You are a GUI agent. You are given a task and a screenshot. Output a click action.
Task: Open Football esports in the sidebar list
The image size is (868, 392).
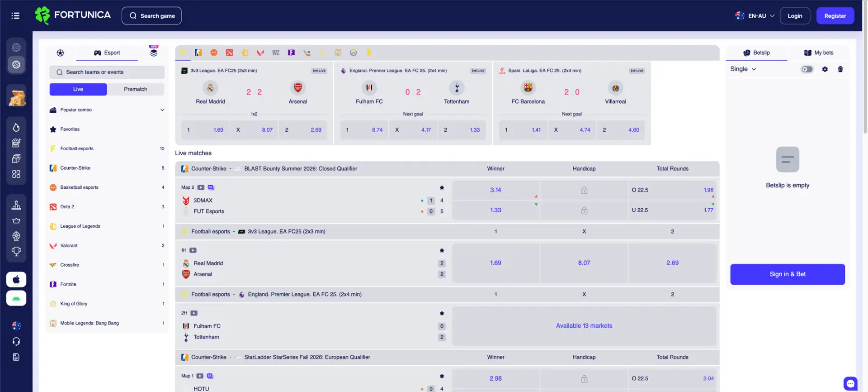tap(107, 149)
